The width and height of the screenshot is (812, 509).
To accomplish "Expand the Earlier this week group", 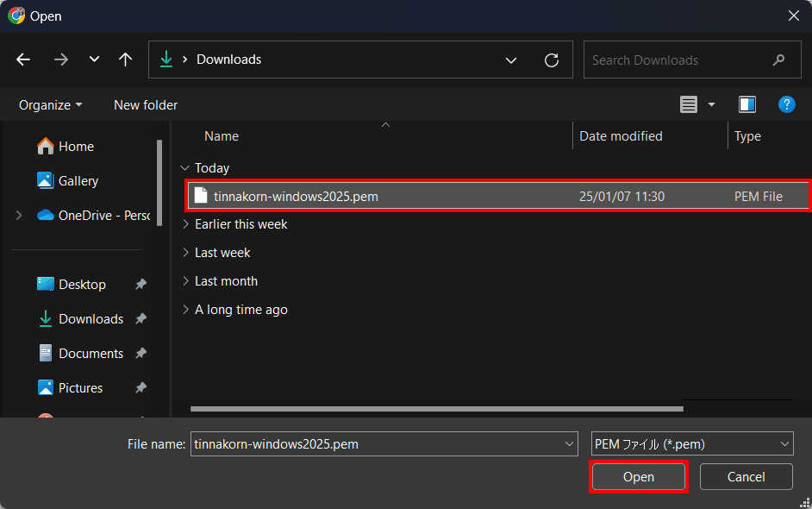I will coord(185,224).
